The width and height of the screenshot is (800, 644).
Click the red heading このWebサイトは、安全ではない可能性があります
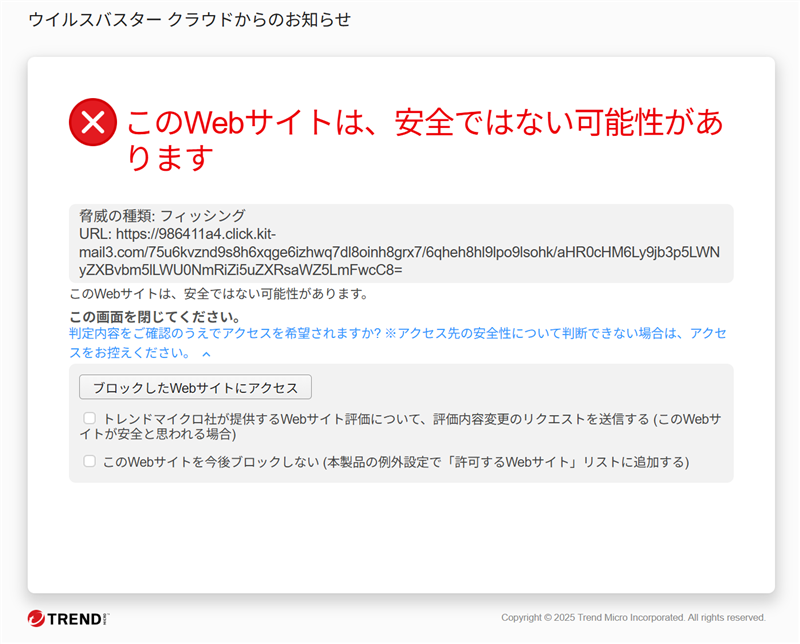click(424, 139)
